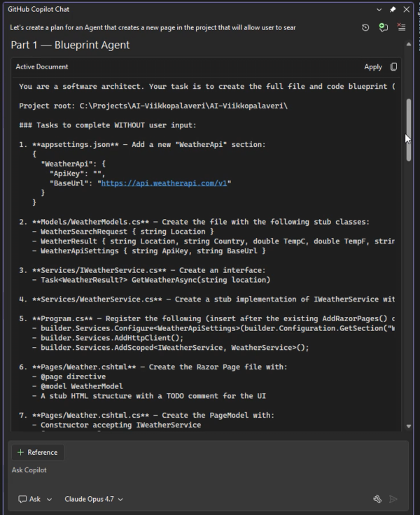Click the 'WeatherApiSettings { string ApiKey' line
This screenshot has width=420, height=515.
(x=149, y=251)
